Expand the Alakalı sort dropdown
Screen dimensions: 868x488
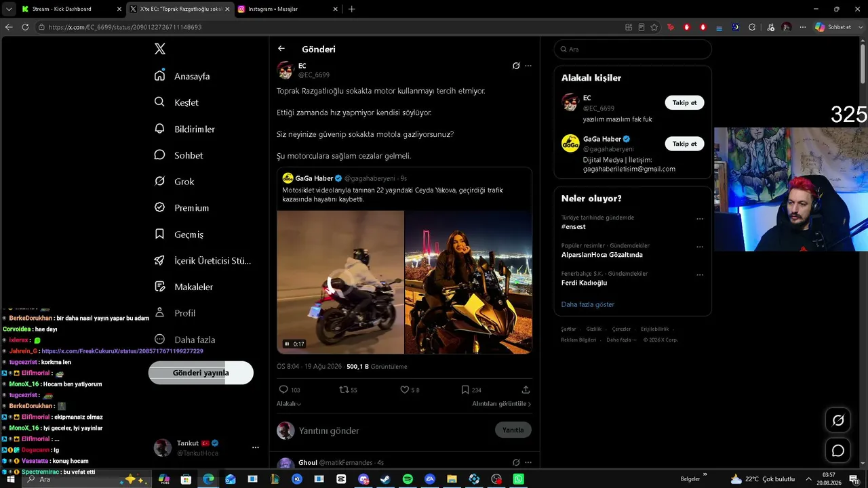click(289, 404)
